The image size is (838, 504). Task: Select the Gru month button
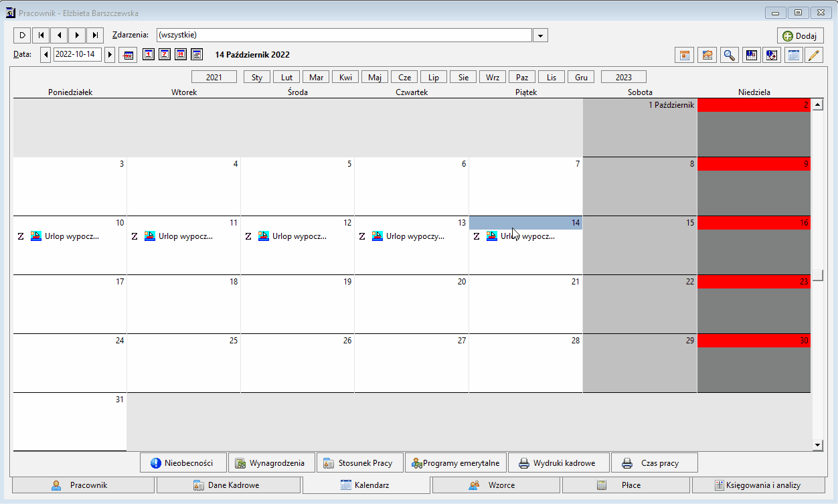581,77
